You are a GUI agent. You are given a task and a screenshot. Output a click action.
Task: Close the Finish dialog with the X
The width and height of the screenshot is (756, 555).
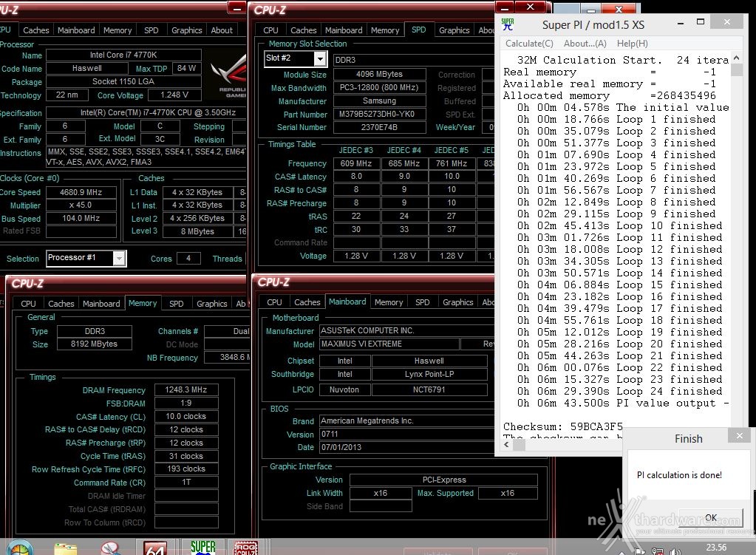click(740, 436)
